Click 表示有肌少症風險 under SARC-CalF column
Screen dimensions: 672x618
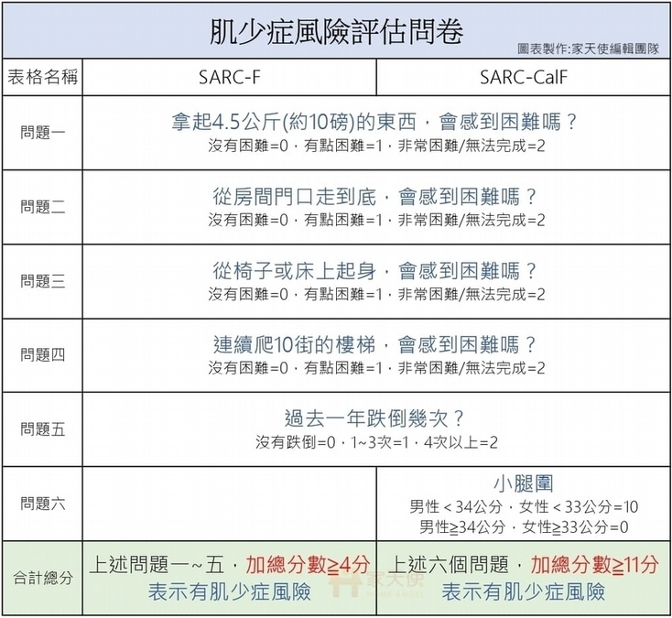click(x=524, y=591)
